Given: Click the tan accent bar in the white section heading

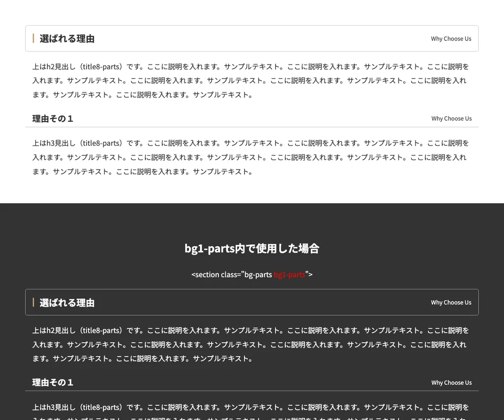Looking at the screenshot, I should point(34,38).
